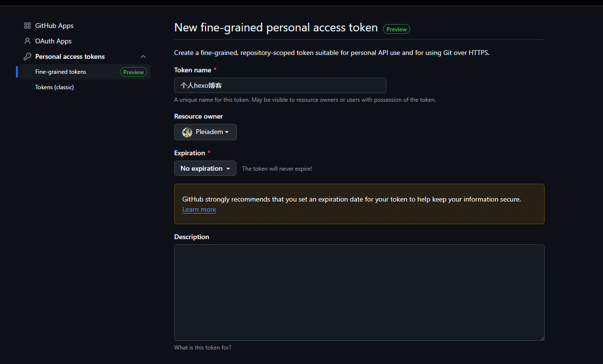The image size is (603, 364).
Task: Click the OAuth Apps person icon
Action: 27,41
